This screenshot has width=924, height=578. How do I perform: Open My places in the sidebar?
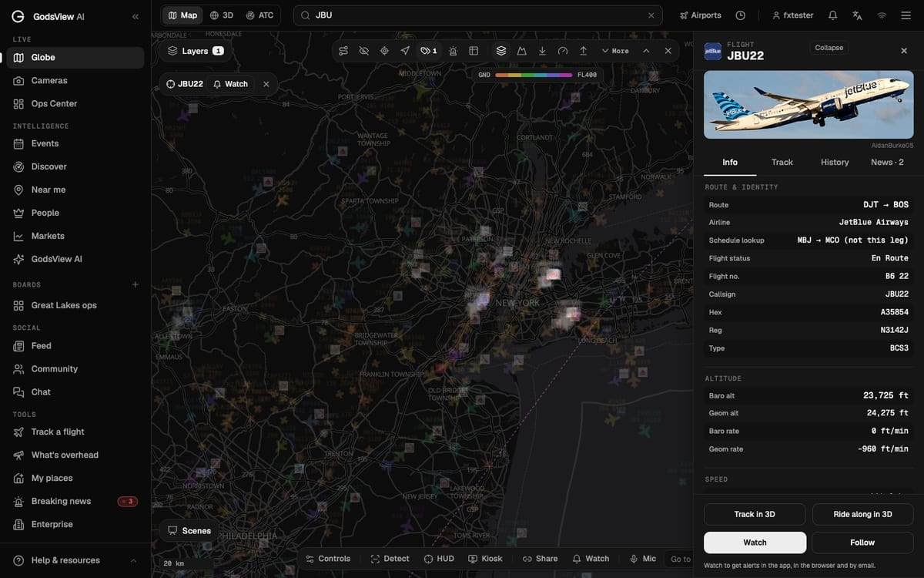point(75,478)
